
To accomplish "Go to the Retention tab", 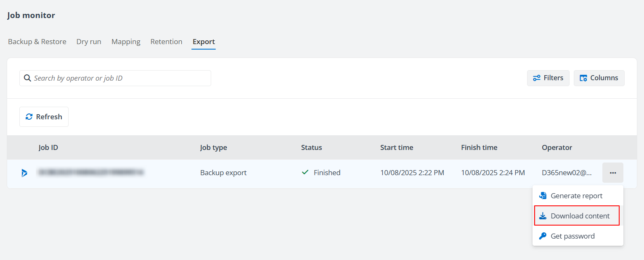I will point(166,42).
